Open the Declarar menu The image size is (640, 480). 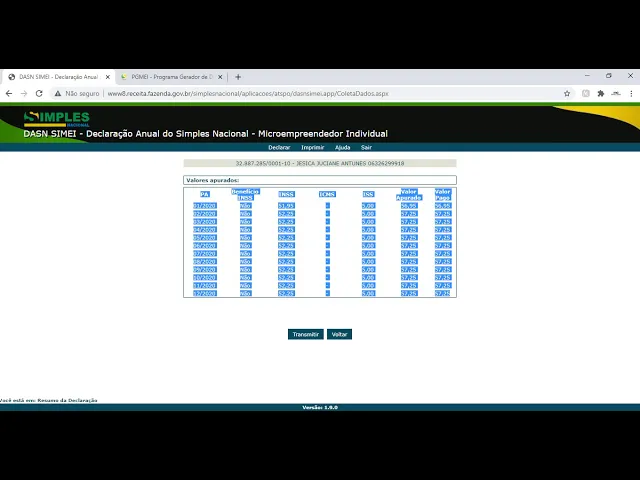tap(279, 147)
